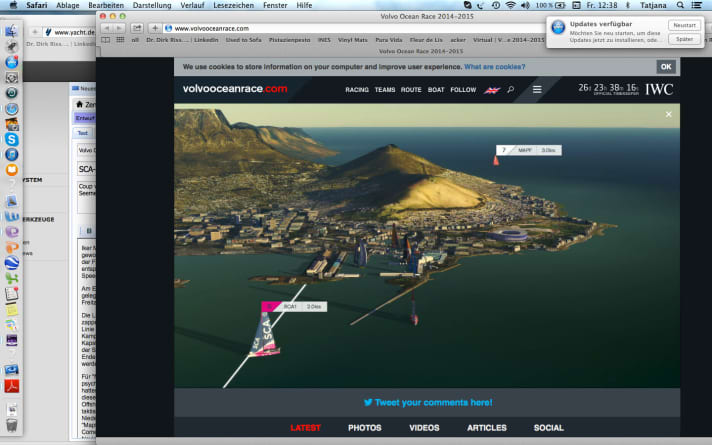
Task: Open the BOAT navigation item
Action: point(436,90)
